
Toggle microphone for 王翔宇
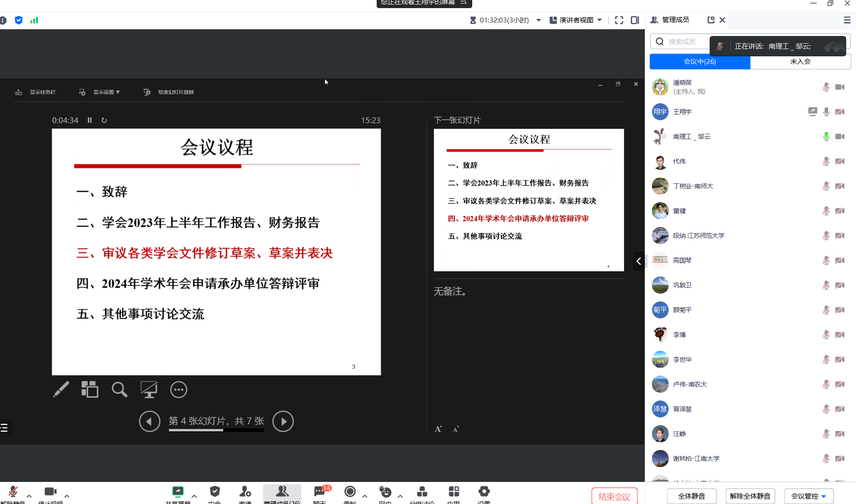click(826, 112)
